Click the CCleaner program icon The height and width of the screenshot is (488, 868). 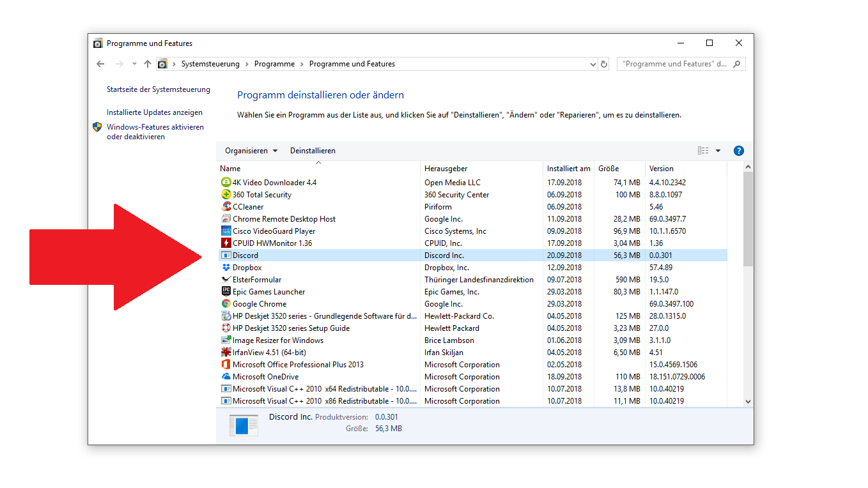pyautogui.click(x=226, y=207)
